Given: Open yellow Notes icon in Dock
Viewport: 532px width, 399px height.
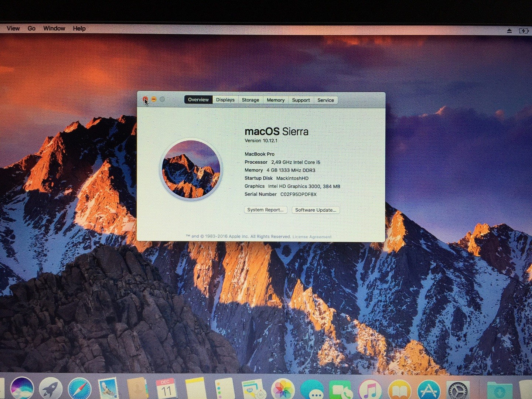Looking at the screenshot, I should pyautogui.click(x=195, y=389).
